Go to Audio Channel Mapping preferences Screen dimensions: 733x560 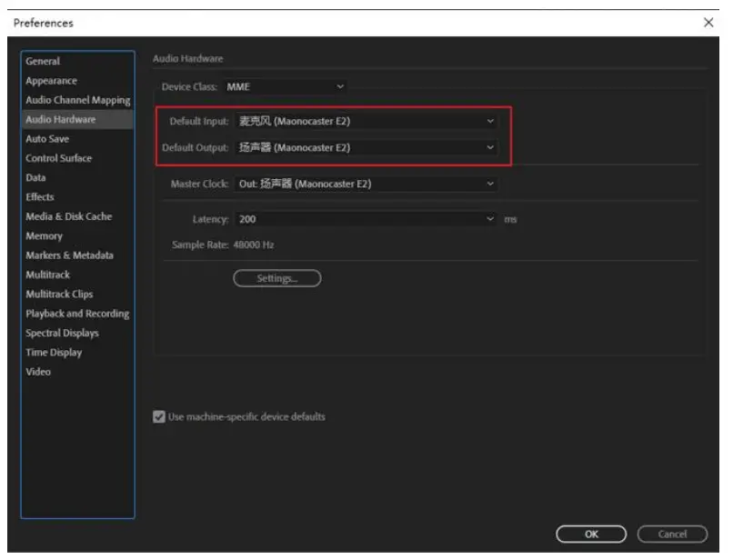click(77, 100)
